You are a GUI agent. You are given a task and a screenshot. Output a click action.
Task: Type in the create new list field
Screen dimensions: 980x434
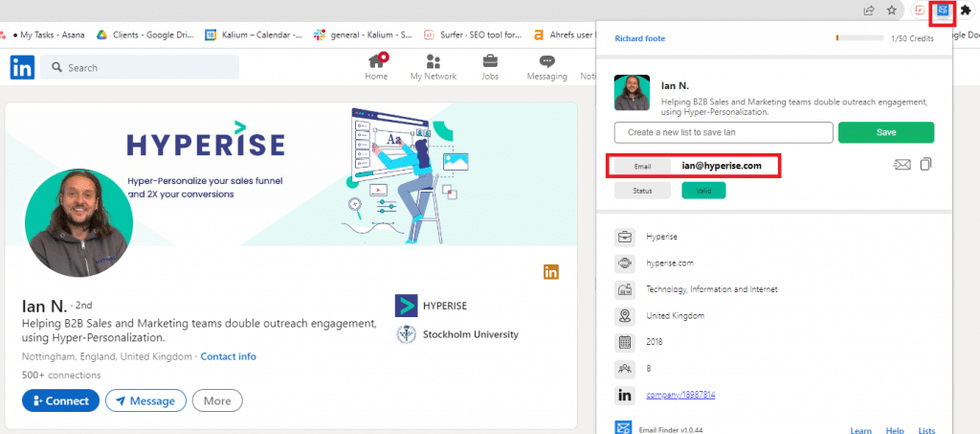tap(724, 132)
